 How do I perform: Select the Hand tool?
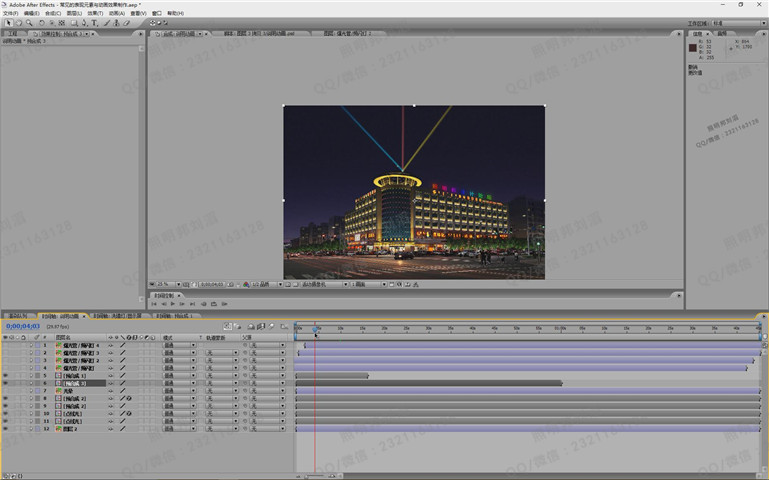[x=19, y=23]
